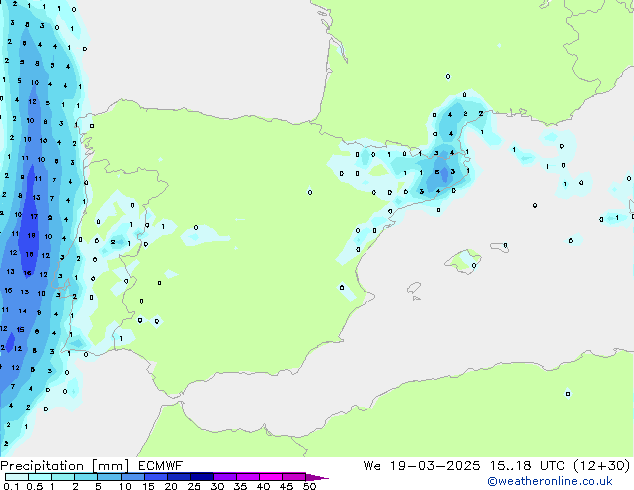Pick the legend swatch between 0.5 and 1
Image resolution: width=634 pixels, height=490 pixels.
click(40, 477)
